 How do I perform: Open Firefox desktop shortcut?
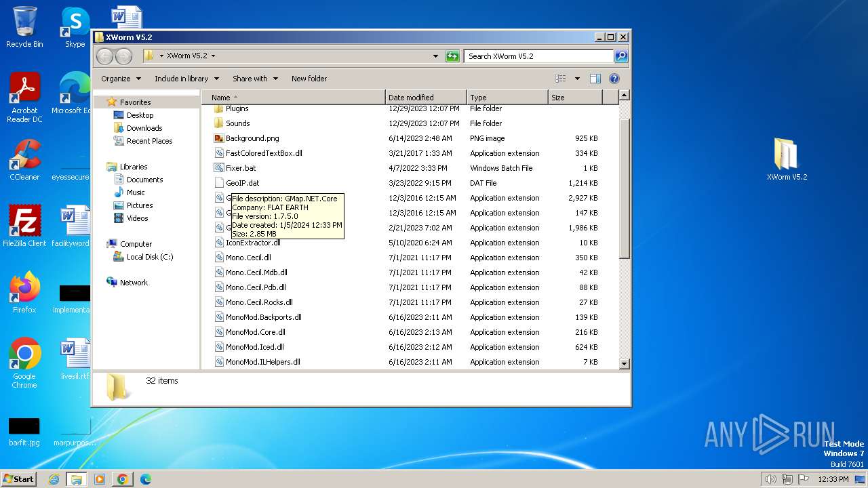coord(24,292)
